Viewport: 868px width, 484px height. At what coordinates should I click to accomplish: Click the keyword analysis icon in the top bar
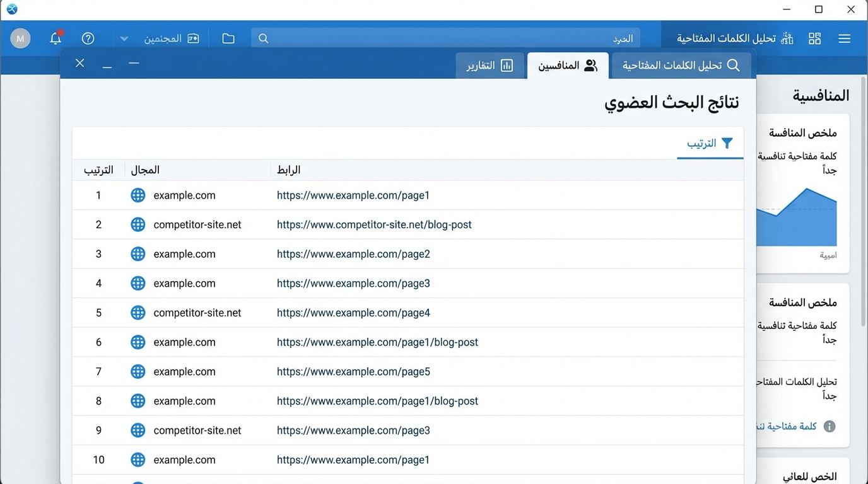tap(786, 38)
